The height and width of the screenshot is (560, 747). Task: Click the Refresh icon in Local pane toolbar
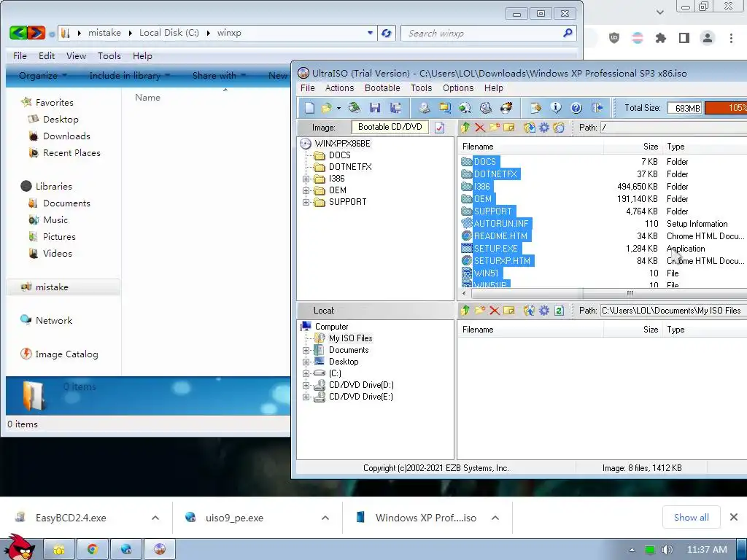pos(560,311)
